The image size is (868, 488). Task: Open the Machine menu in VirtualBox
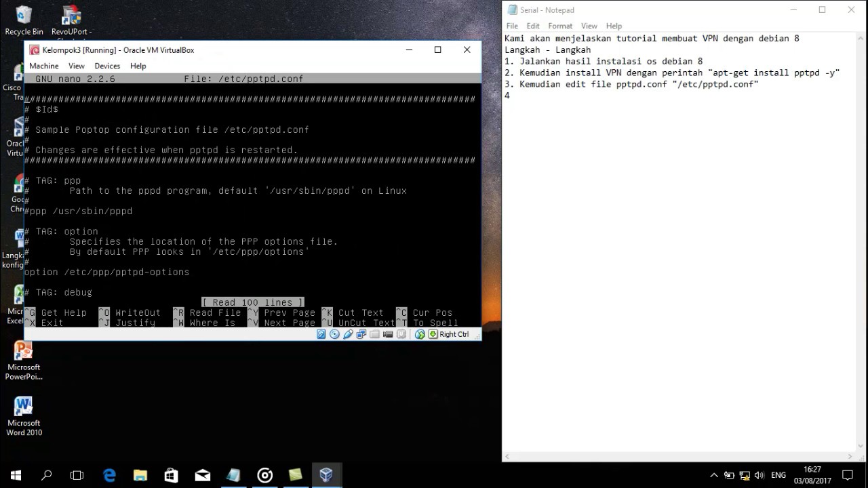point(44,66)
